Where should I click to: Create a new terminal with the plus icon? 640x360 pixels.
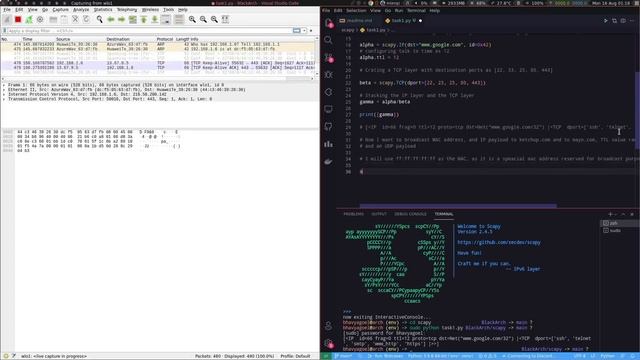[611, 214]
